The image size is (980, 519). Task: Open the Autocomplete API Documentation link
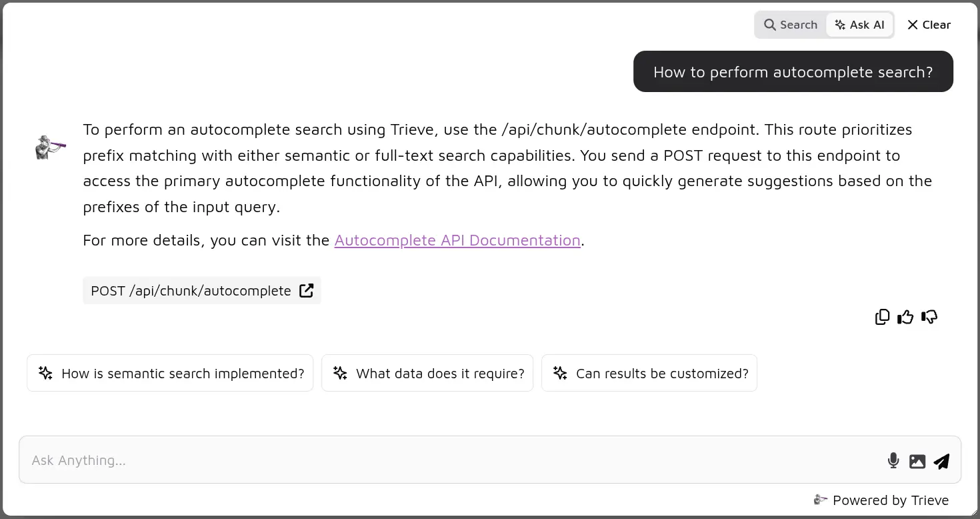coord(457,240)
